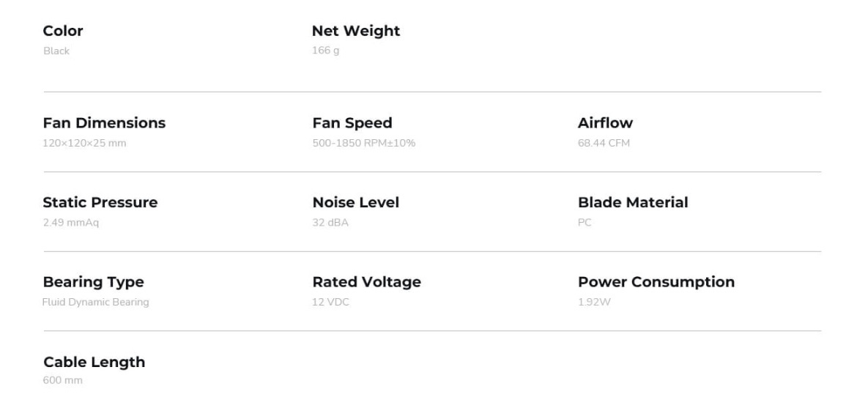
Task: Select the Black color value
Action: [x=56, y=51]
